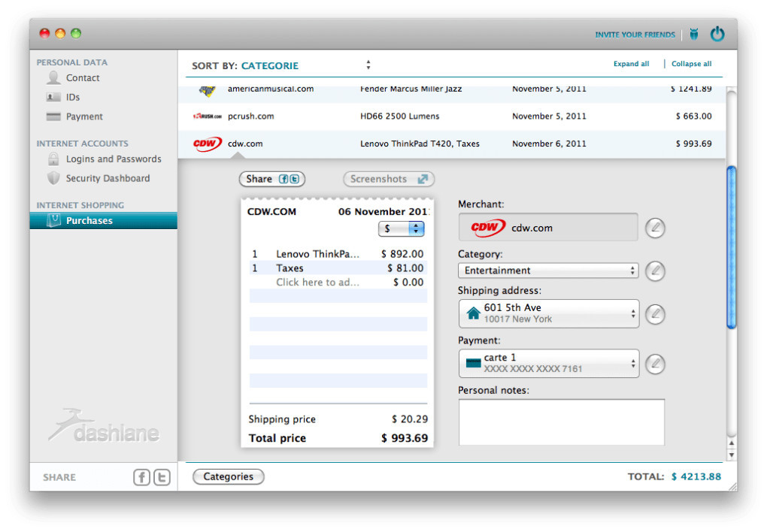Select the pcrush.com HD66 2500 Lumens row

point(451,116)
